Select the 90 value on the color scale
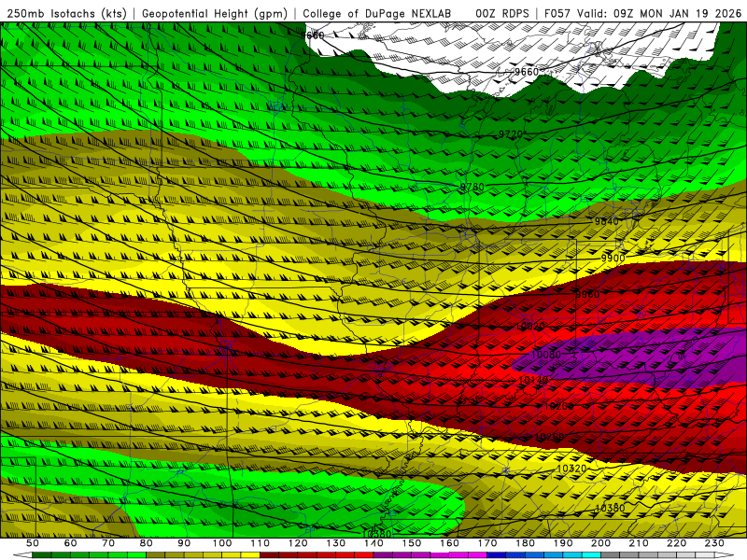747x560 pixels. pos(184,543)
